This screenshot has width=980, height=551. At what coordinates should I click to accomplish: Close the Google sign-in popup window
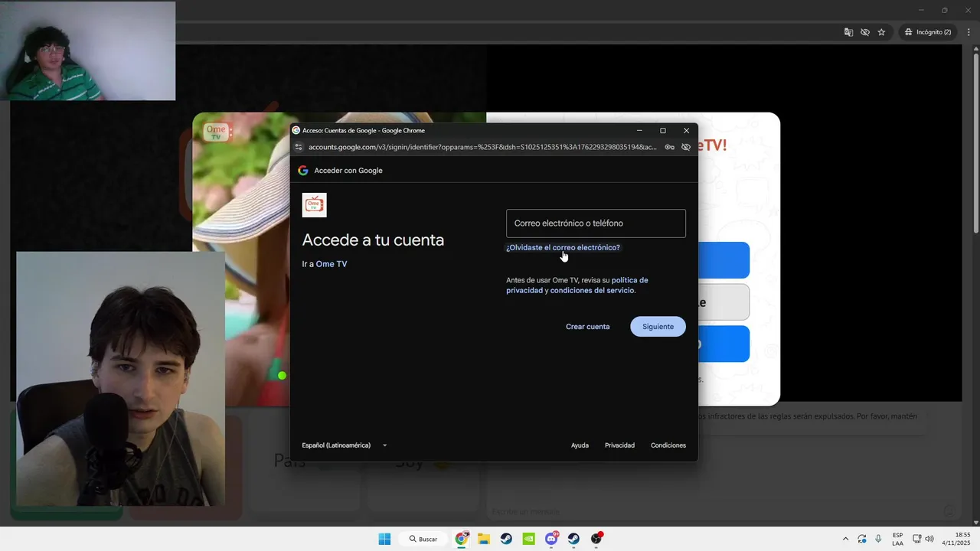686,130
